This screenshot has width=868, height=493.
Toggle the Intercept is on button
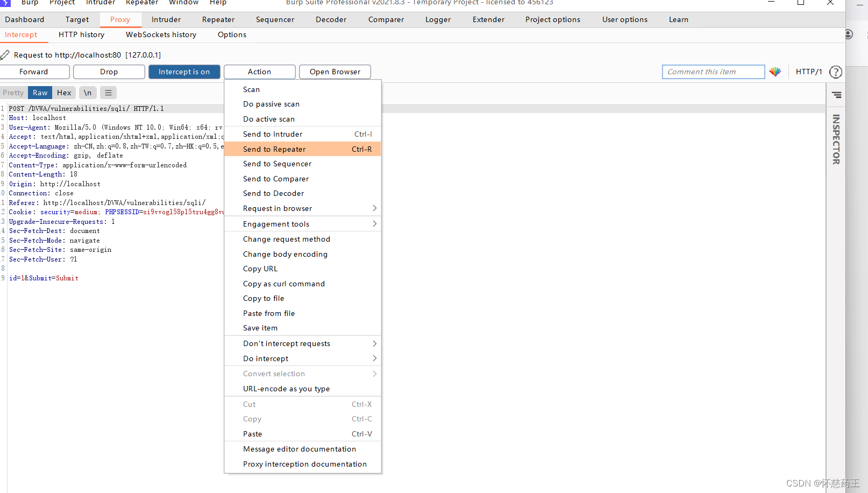[x=184, y=72]
